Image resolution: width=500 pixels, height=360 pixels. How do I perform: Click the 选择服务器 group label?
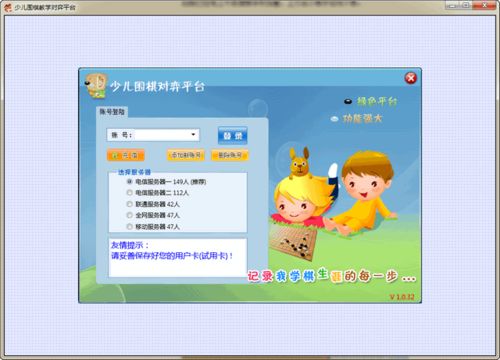134,172
